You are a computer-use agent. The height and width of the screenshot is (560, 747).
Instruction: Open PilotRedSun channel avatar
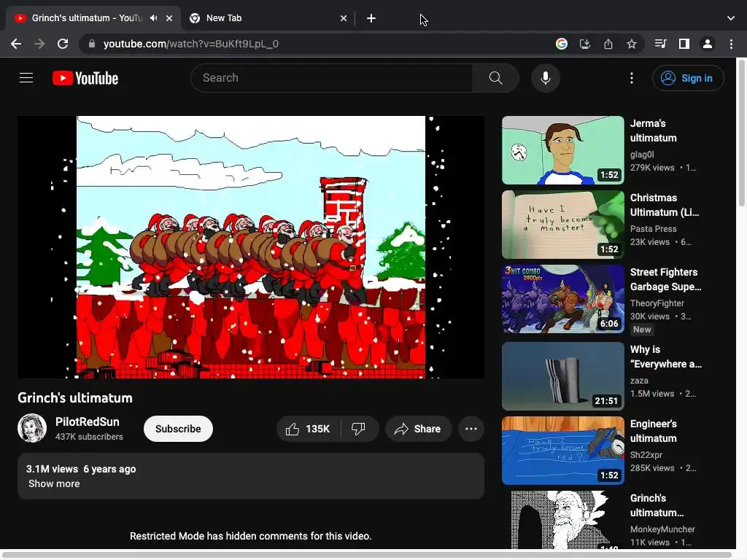pos(32,428)
